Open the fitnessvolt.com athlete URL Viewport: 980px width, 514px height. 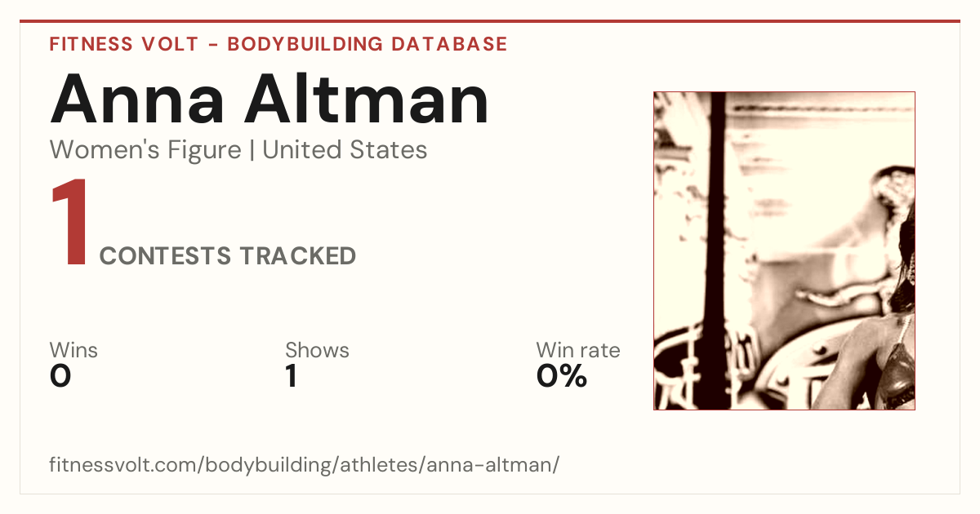pyautogui.click(x=305, y=466)
